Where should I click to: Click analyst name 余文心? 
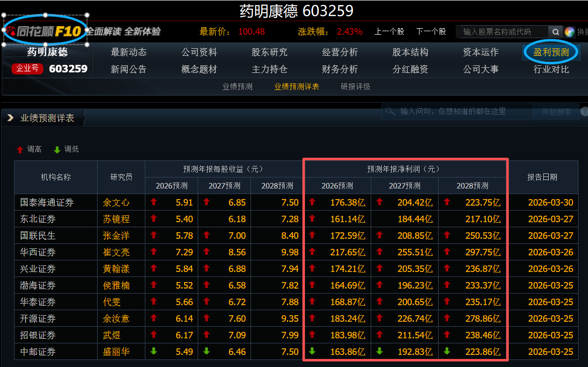pyautogui.click(x=116, y=203)
